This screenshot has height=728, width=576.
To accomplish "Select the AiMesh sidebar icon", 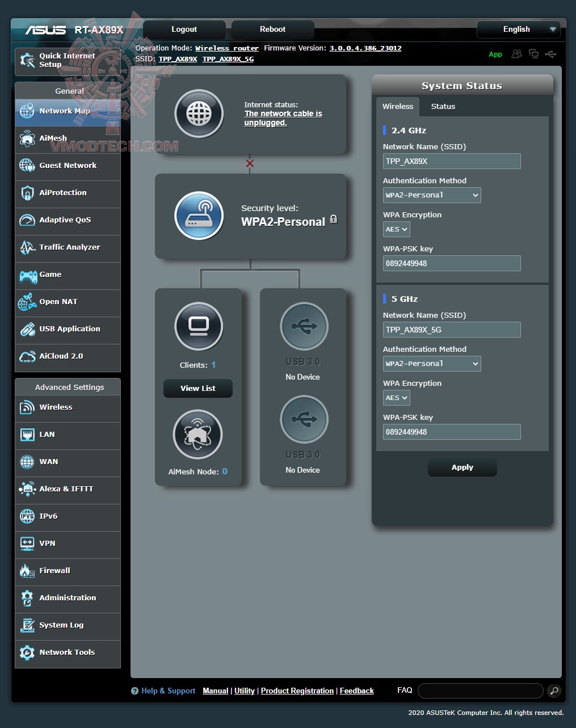I will 27,138.
